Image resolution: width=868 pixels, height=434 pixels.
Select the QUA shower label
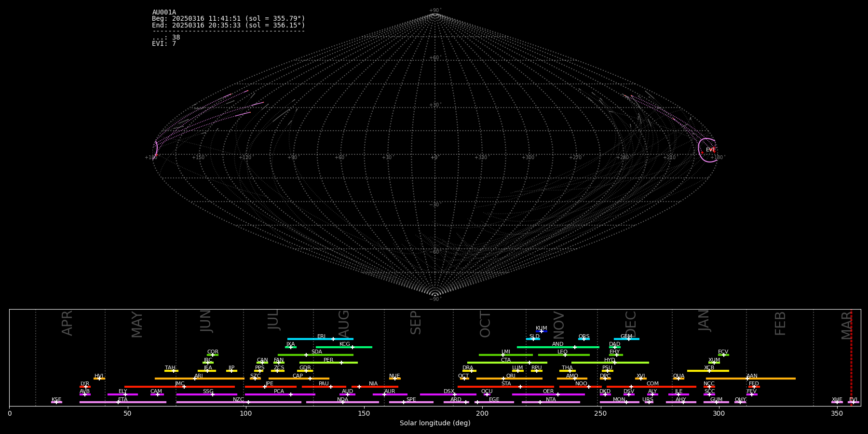pyautogui.click(x=678, y=376)
